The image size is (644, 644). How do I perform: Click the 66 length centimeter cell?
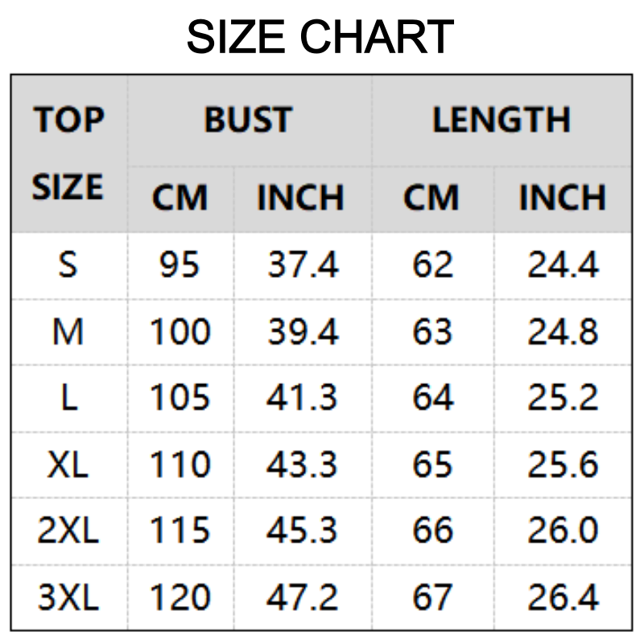pos(432,530)
